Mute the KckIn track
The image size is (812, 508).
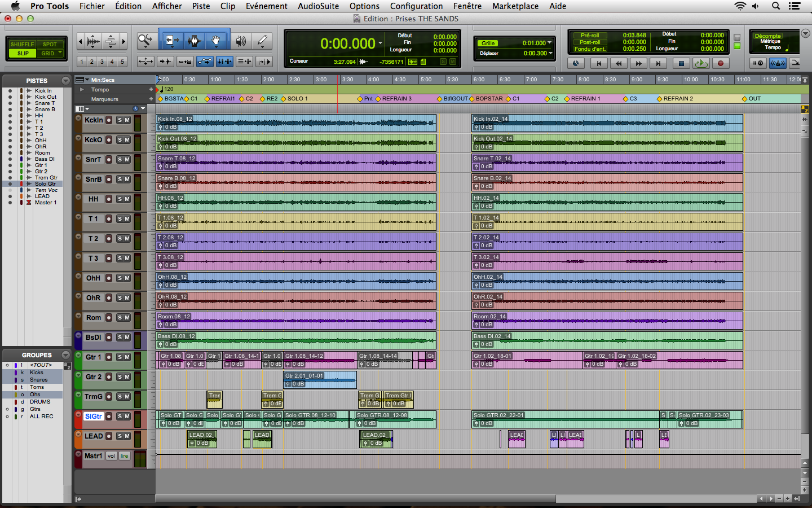127,120
